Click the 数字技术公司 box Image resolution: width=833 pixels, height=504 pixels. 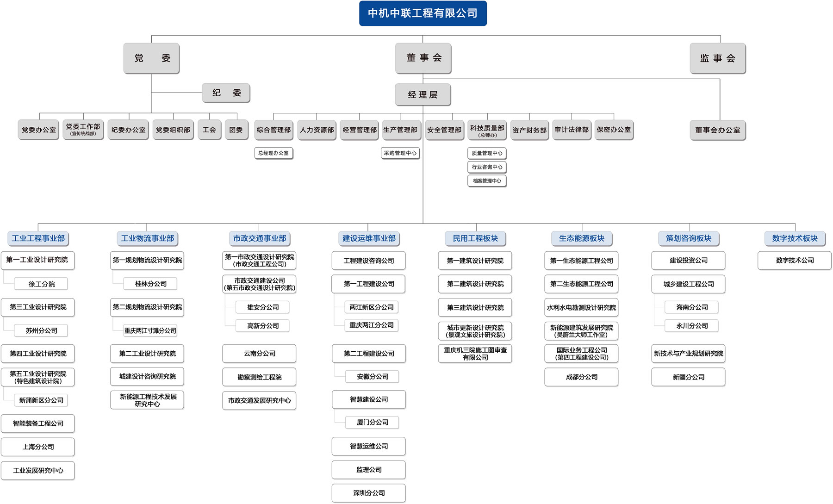click(795, 261)
